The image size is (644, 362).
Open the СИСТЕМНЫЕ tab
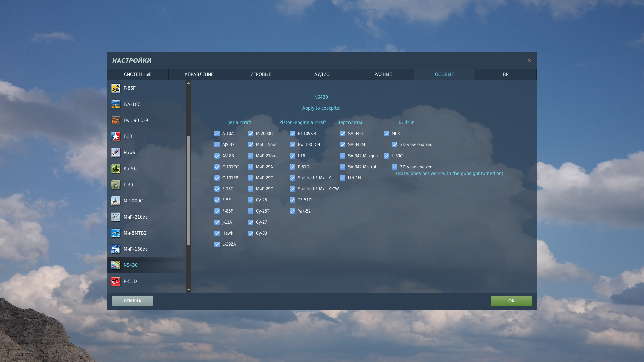[x=138, y=74]
